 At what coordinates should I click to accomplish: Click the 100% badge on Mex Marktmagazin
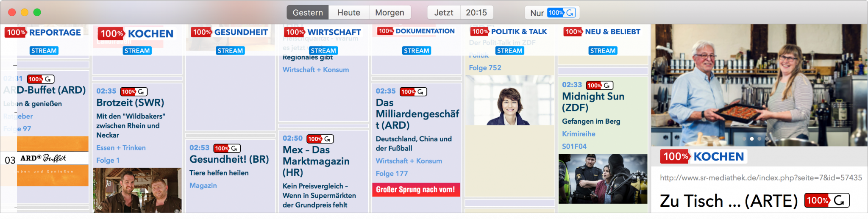click(320, 139)
